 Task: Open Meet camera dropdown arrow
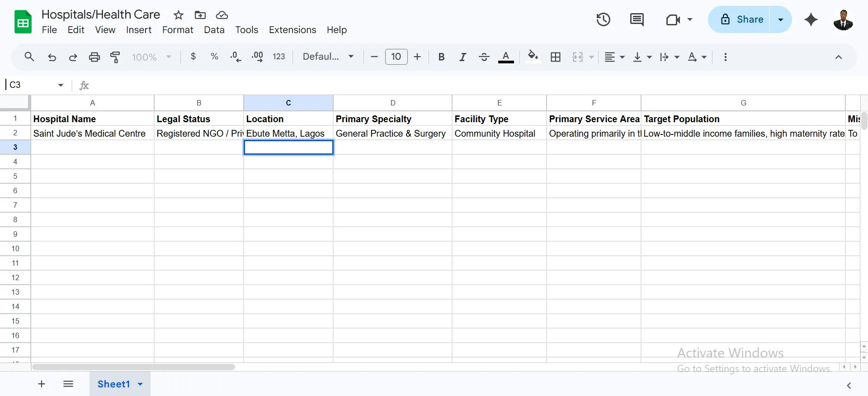pyautogui.click(x=690, y=19)
